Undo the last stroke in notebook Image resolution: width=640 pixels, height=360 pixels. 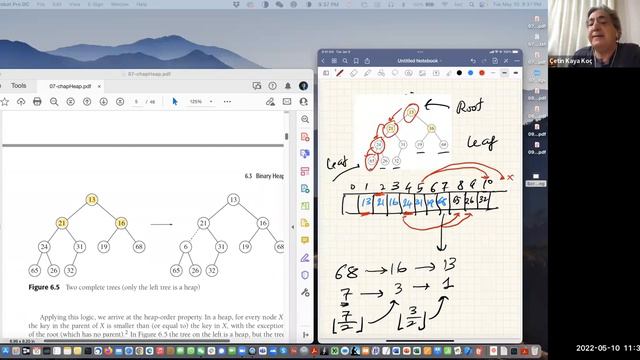(473, 61)
